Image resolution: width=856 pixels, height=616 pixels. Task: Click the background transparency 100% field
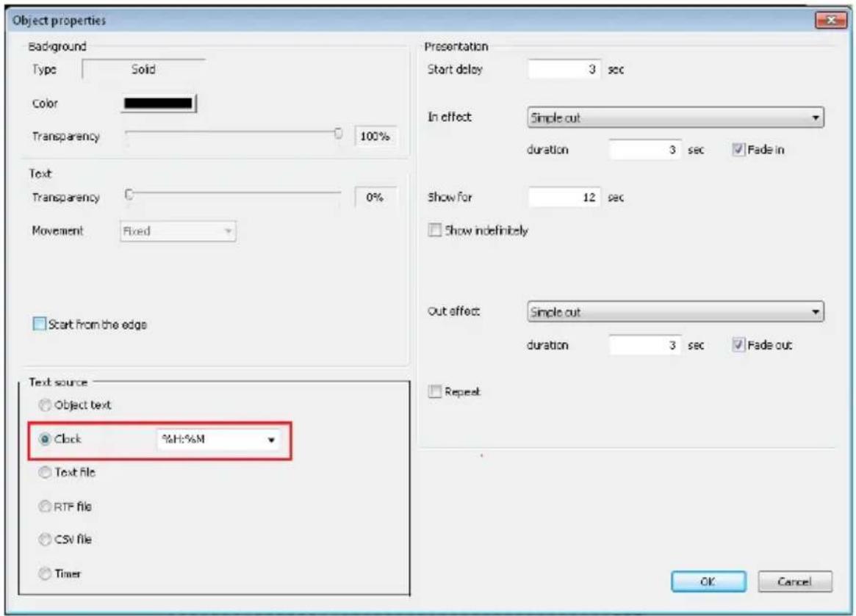click(375, 137)
